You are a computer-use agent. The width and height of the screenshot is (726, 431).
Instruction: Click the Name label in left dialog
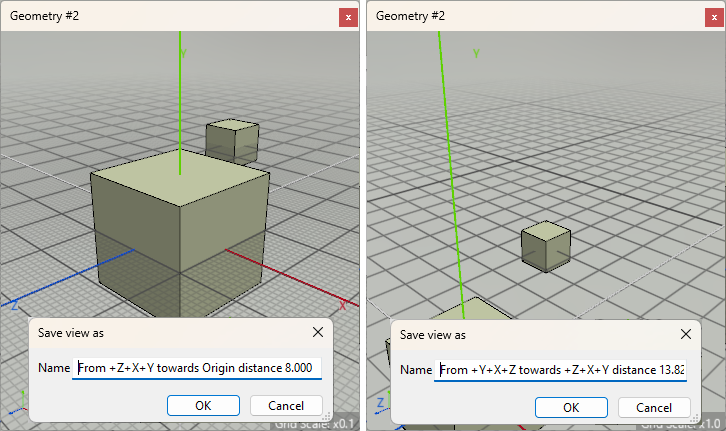pyautogui.click(x=54, y=368)
